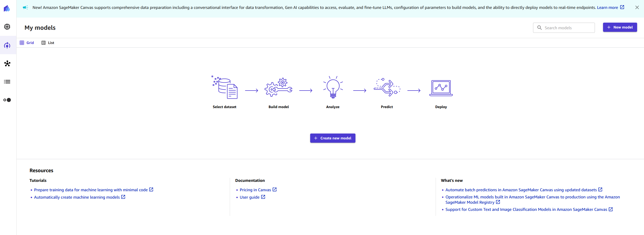This screenshot has height=235, width=644.
Task: Click external link icon after Pricing in Canvas
Action: [275, 189]
